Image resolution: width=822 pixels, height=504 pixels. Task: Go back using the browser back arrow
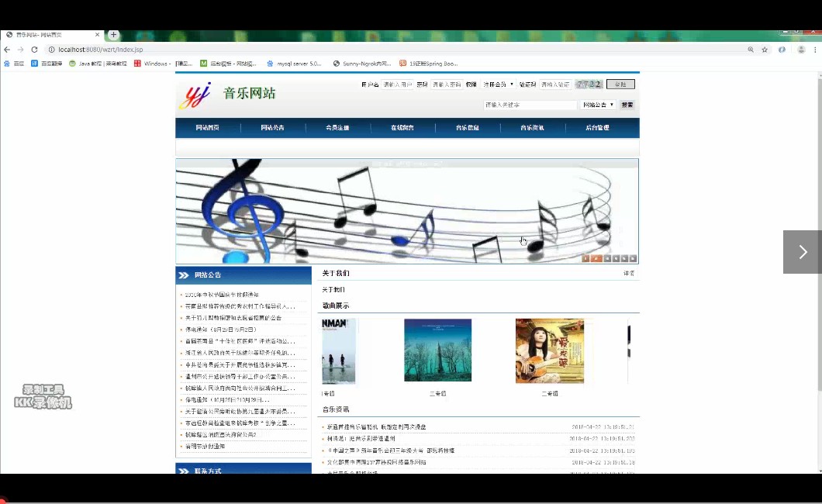click(x=7, y=50)
